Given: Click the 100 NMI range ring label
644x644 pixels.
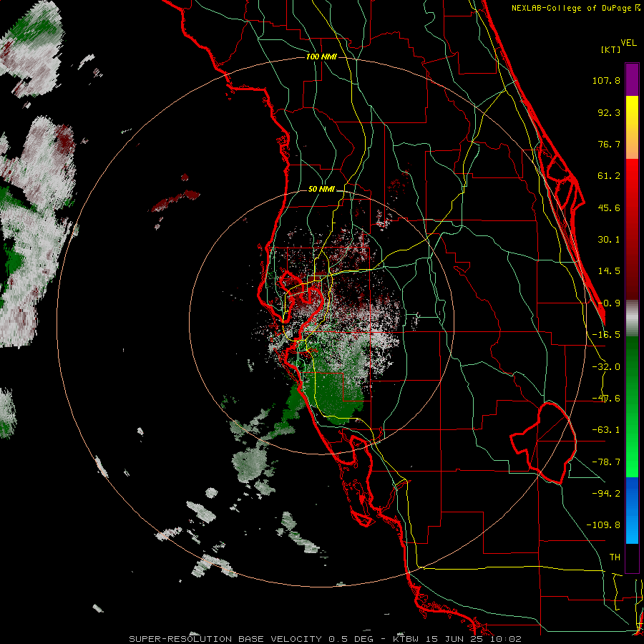Looking at the screenshot, I should 321,57.
